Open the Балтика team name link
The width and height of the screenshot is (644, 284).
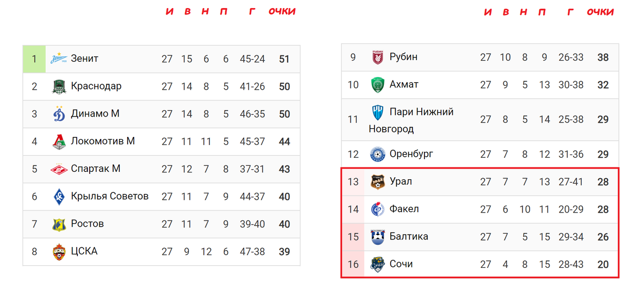click(409, 236)
